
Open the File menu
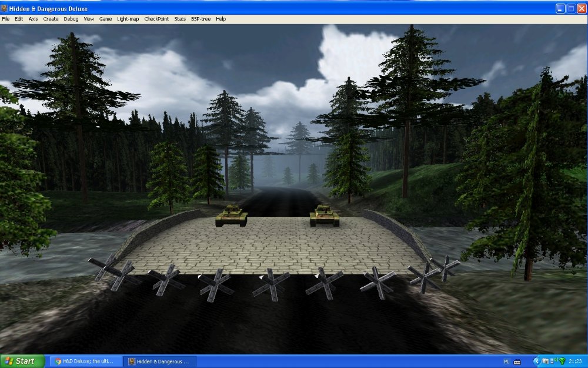point(6,19)
